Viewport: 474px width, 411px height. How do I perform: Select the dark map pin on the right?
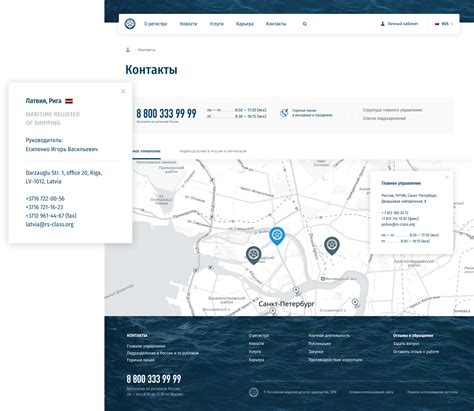click(x=332, y=246)
